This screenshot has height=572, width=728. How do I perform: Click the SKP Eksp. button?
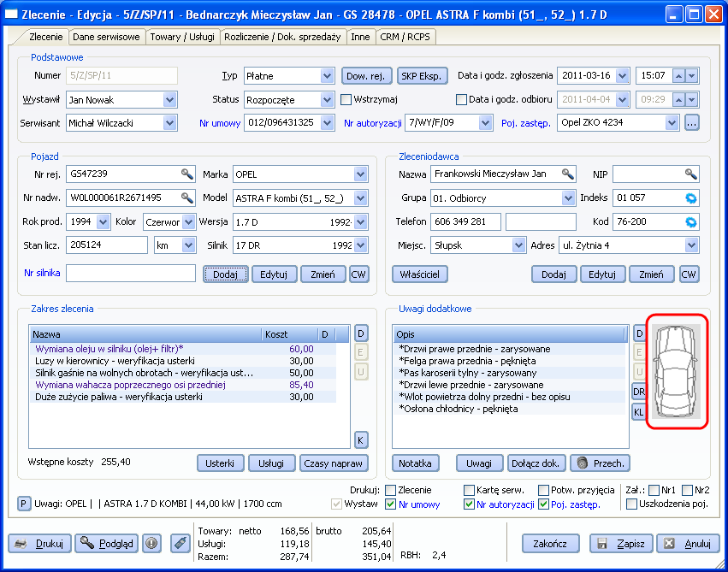coord(422,76)
